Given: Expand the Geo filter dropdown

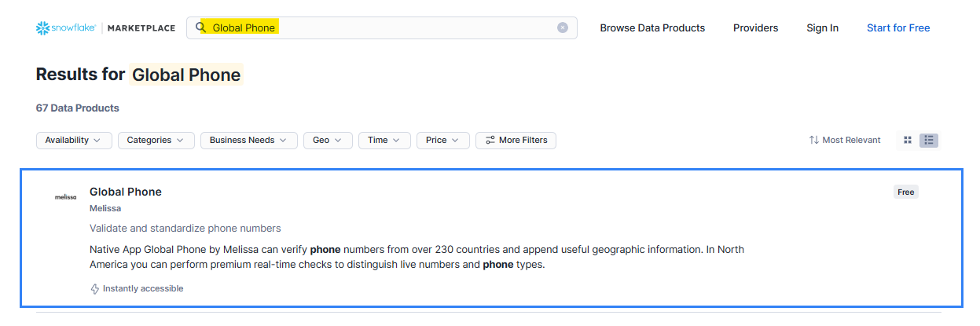Looking at the screenshot, I should point(328,140).
